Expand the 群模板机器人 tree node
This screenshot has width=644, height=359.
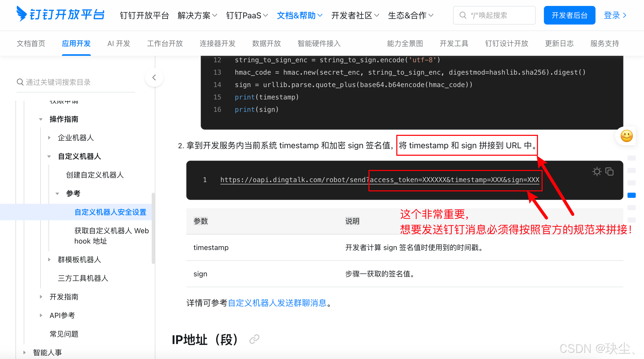pyautogui.click(x=49, y=260)
